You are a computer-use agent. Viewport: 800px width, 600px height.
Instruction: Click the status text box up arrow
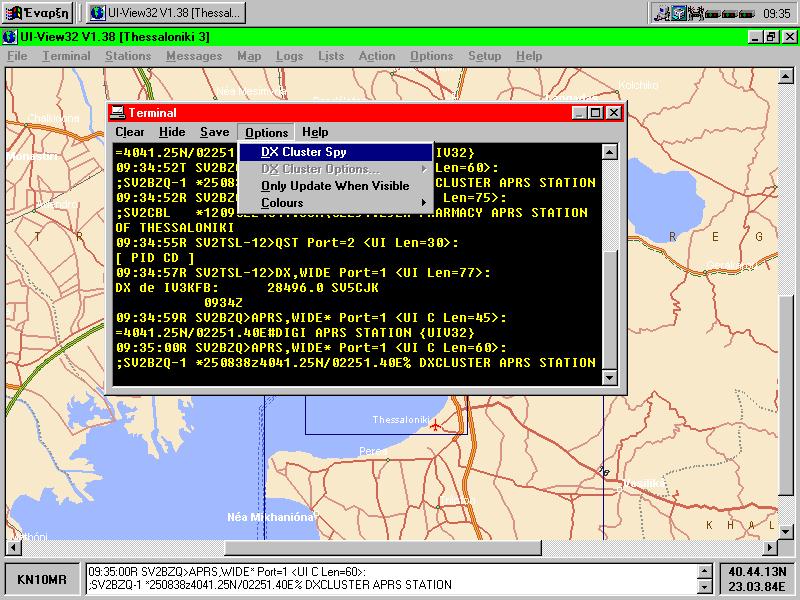pyautogui.click(x=704, y=571)
